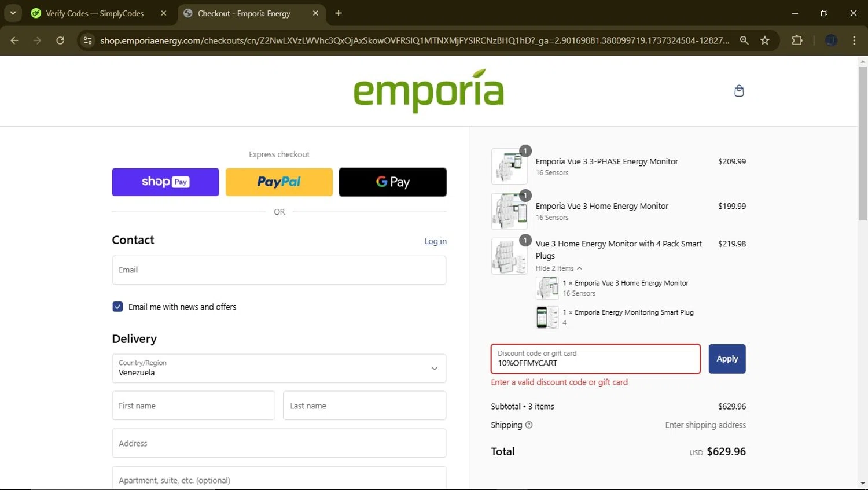Click the total price $629.96
Image resolution: width=868 pixels, height=490 pixels.
tap(726, 451)
